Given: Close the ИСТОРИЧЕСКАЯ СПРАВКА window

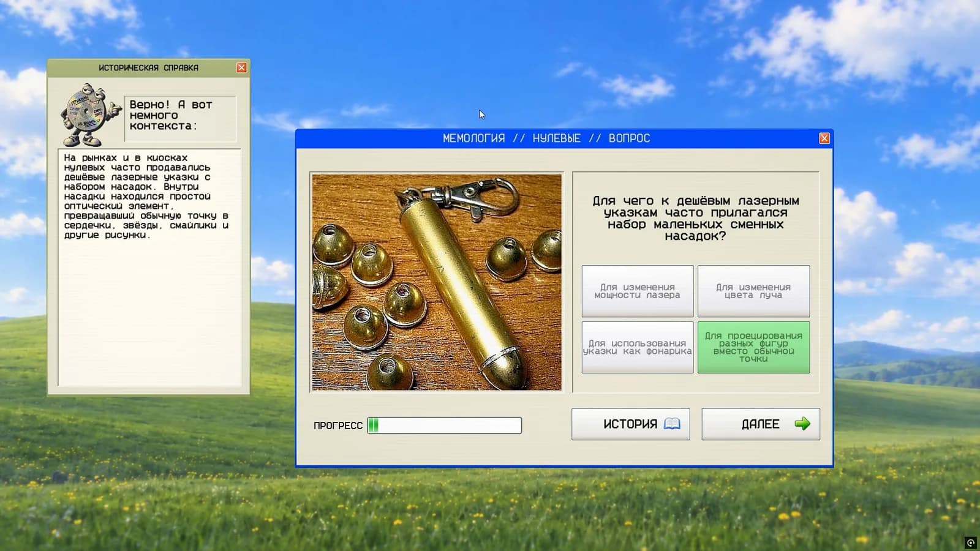Looking at the screenshot, I should 241,68.
